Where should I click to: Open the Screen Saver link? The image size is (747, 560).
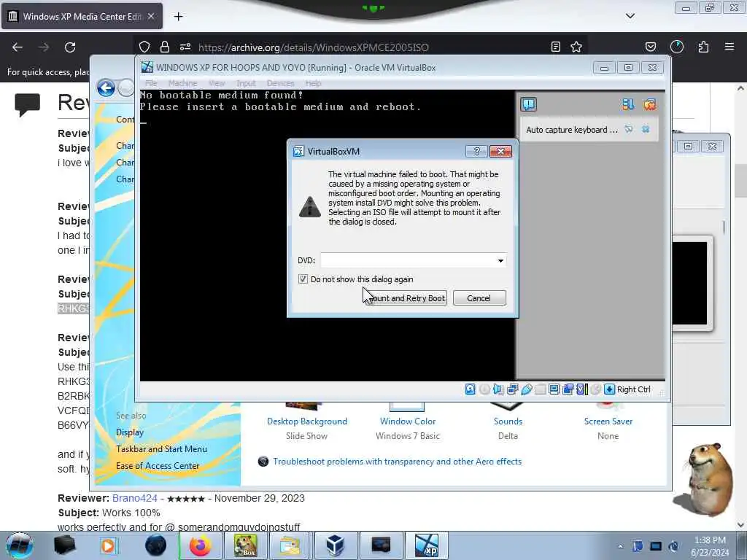pyautogui.click(x=608, y=421)
